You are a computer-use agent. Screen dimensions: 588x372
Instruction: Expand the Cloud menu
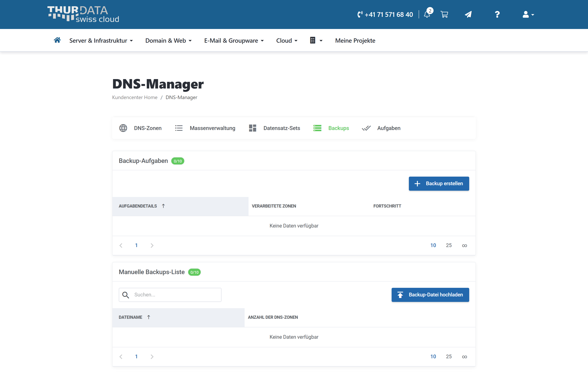(287, 41)
